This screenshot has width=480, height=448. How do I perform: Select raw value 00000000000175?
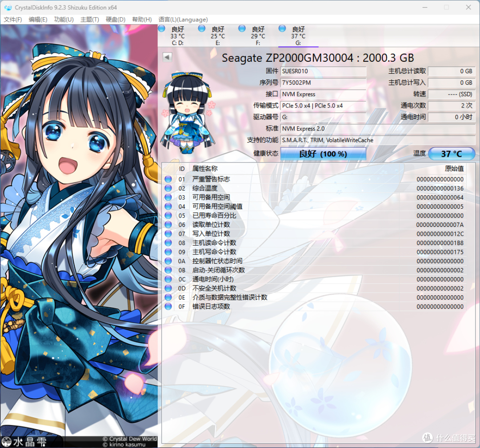pos(440,252)
